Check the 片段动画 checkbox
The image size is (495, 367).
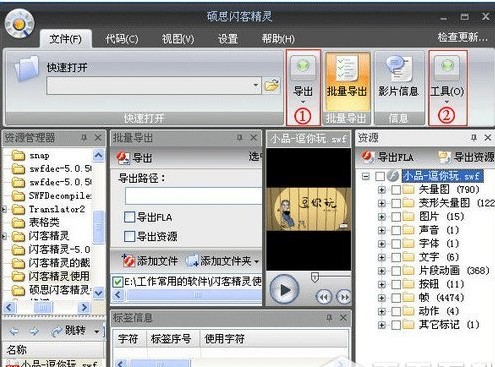coord(396,271)
